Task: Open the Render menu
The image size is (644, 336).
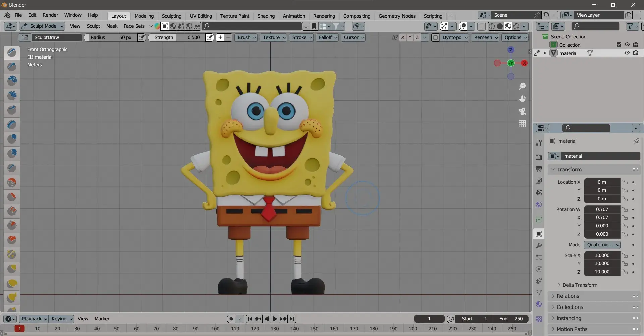Action: point(50,15)
